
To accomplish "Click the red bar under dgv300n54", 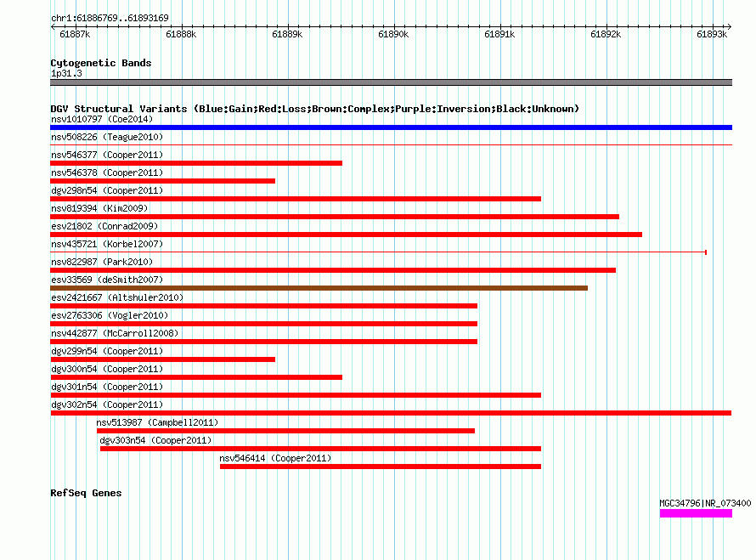I will pyautogui.click(x=196, y=377).
